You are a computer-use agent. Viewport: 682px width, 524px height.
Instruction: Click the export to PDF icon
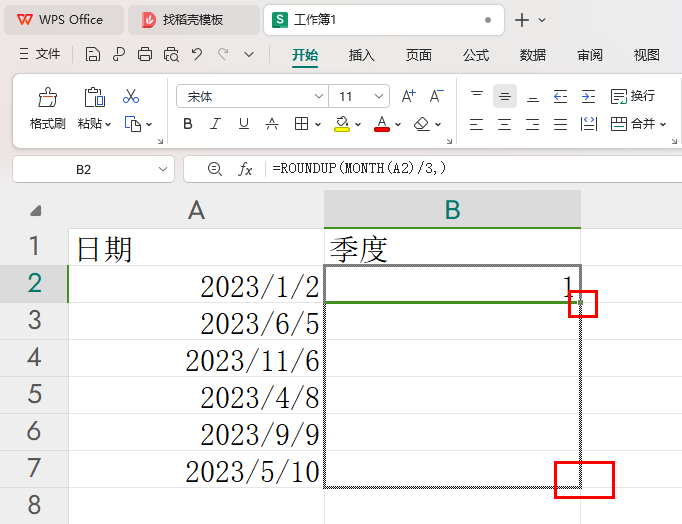[x=118, y=55]
